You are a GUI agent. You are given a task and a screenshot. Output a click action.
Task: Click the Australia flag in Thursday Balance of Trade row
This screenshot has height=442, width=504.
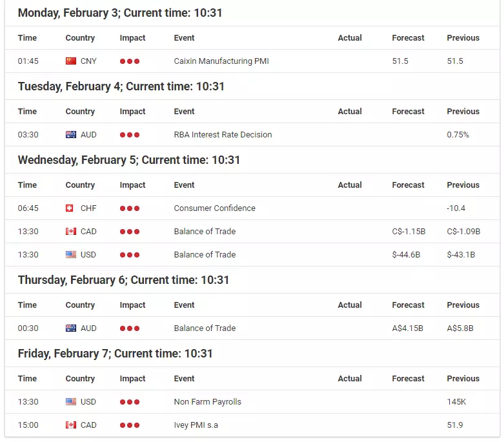coord(71,328)
